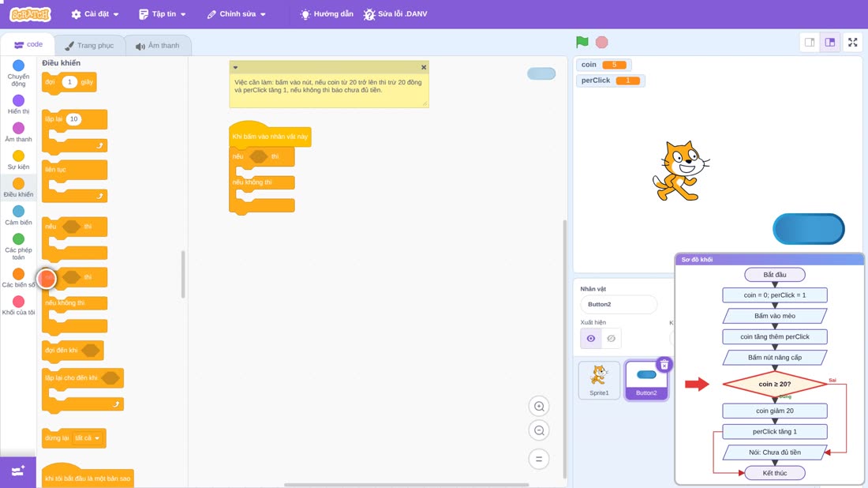Open the Tập tin dropdown menu

163,14
